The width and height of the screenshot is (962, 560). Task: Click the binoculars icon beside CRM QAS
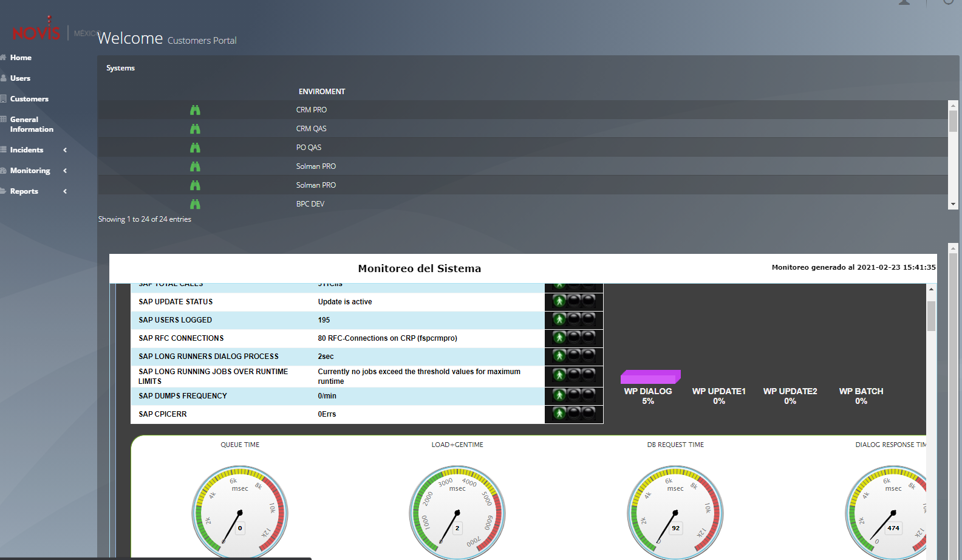tap(195, 129)
